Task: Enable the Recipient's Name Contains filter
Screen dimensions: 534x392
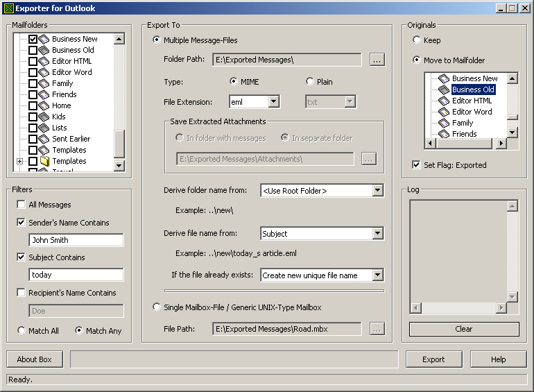Action: point(21,293)
